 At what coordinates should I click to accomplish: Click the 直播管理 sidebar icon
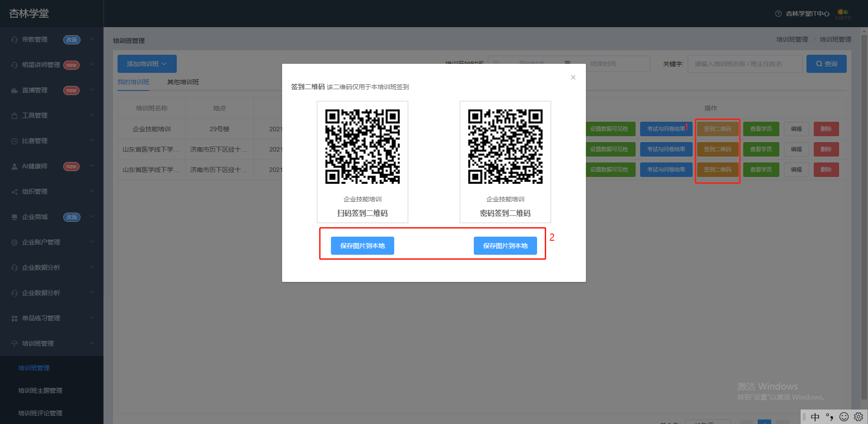click(14, 91)
